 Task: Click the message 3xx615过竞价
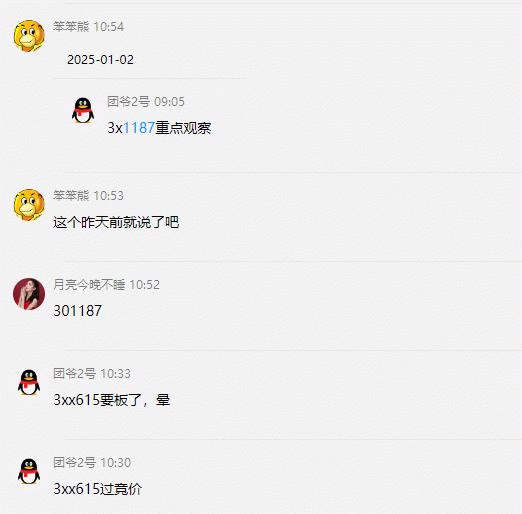98,489
